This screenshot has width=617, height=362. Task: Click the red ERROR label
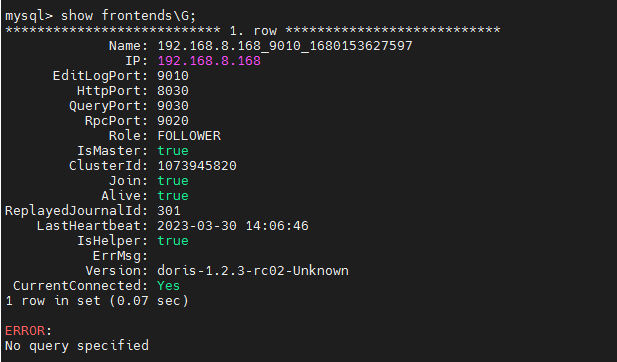coord(25,331)
